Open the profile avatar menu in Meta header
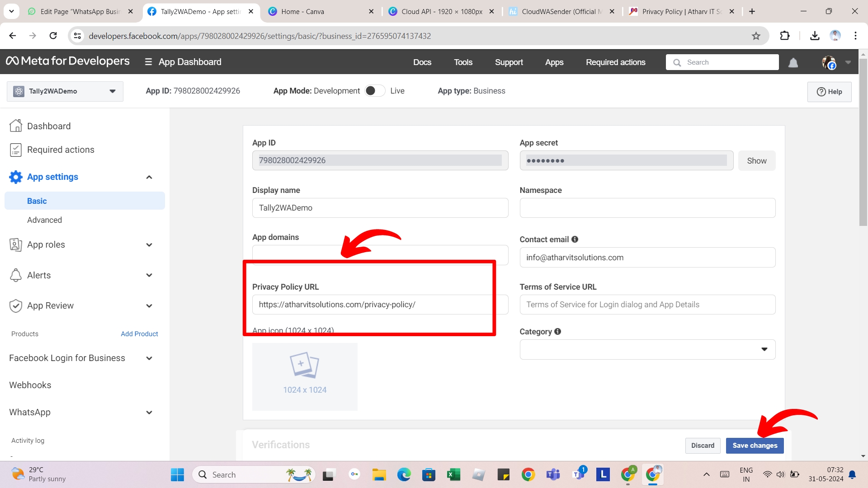This screenshot has height=488, width=868. coord(829,62)
